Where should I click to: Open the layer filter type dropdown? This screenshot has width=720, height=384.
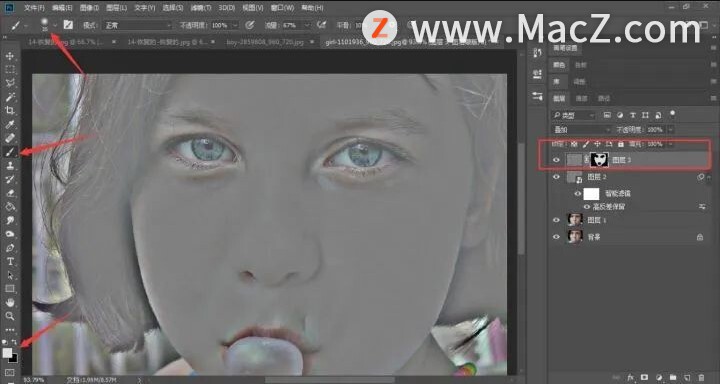[574, 115]
